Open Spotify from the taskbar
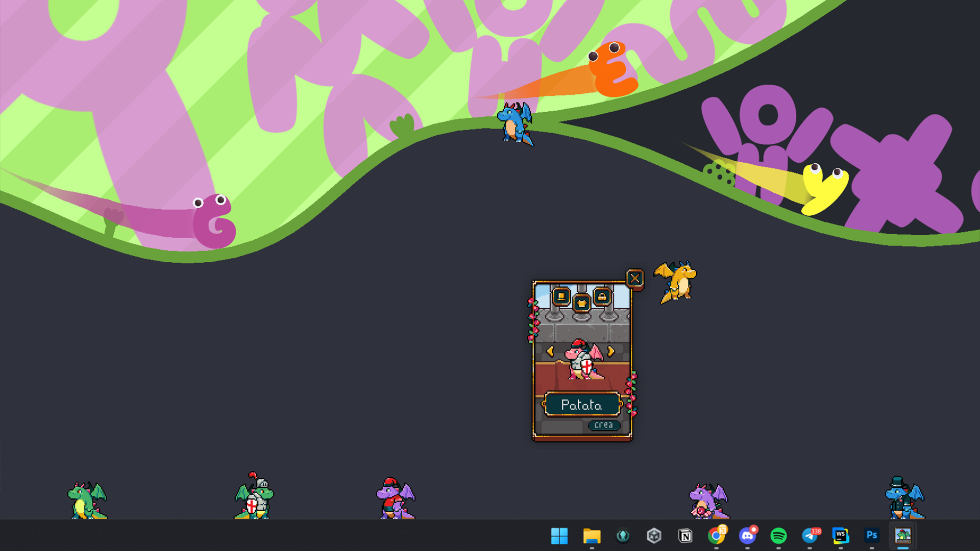980x551 pixels. 778,536
